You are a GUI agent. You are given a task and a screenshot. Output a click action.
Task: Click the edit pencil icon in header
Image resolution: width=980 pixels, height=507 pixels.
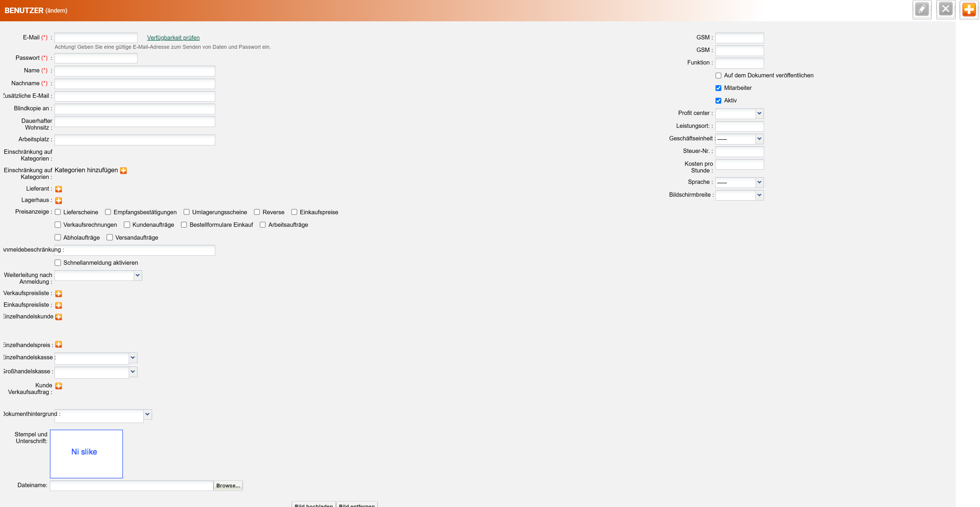[x=922, y=10]
